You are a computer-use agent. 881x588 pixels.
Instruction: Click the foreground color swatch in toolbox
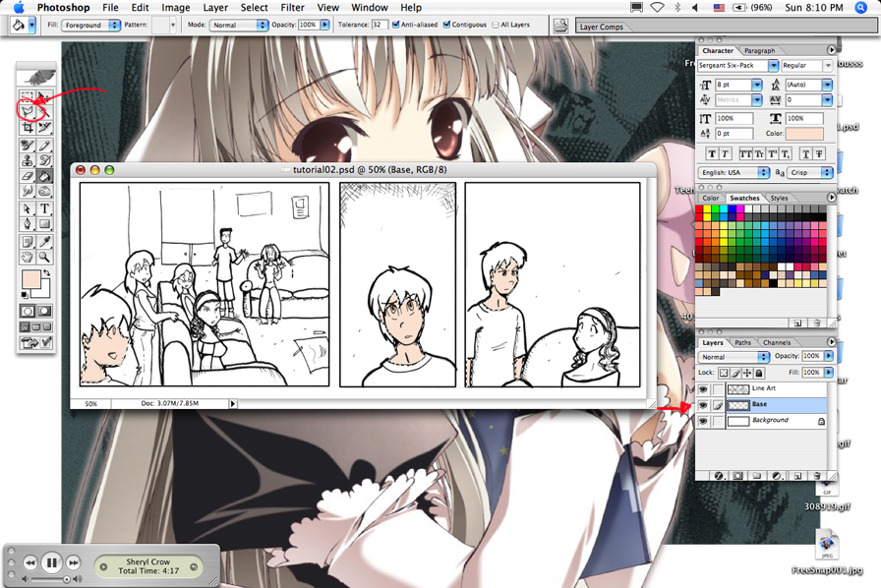pos(30,279)
